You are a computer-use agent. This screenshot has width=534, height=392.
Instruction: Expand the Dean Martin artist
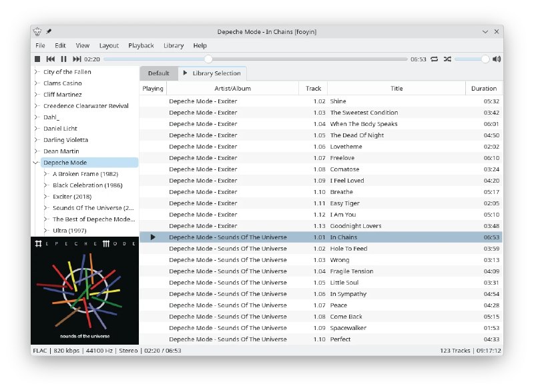(x=37, y=151)
